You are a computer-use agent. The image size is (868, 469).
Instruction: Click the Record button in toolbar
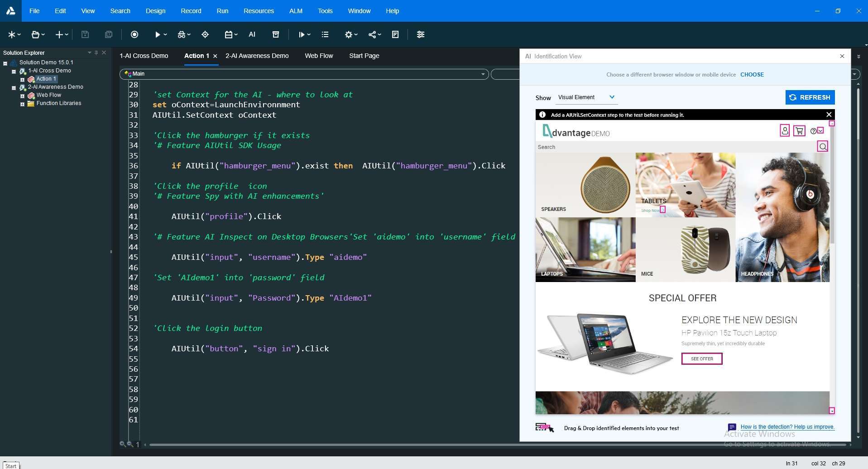pyautogui.click(x=134, y=34)
